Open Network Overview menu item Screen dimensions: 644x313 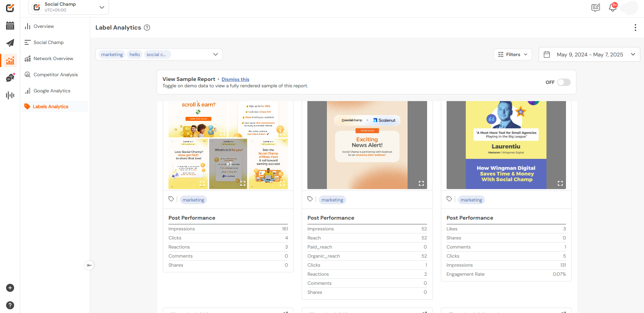tap(53, 58)
